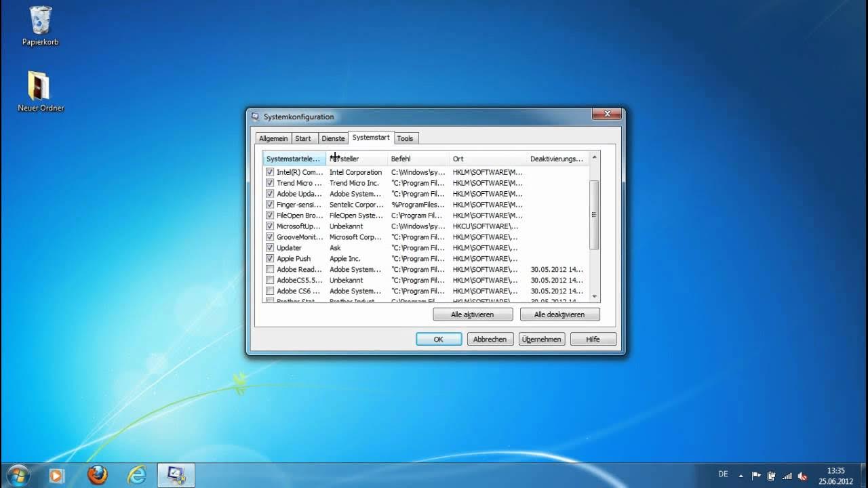Sort by Systemstartelement column header
Image resolution: width=868 pixels, height=488 pixels.
click(294, 159)
